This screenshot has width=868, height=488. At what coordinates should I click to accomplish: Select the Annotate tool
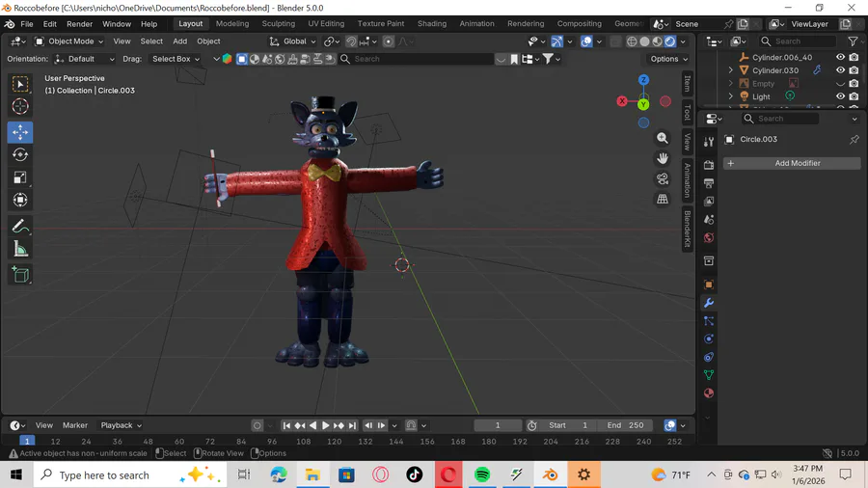[20, 227]
